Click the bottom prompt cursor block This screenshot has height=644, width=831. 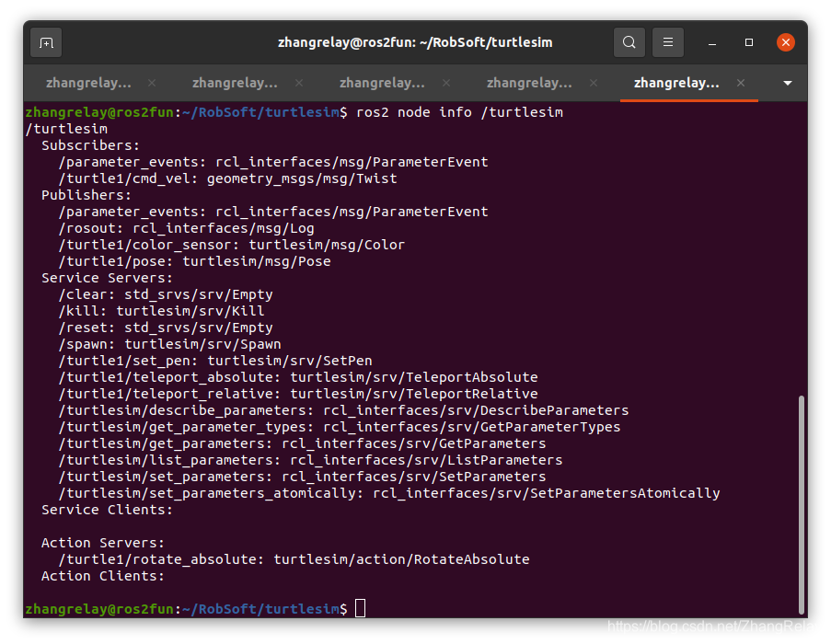360,608
